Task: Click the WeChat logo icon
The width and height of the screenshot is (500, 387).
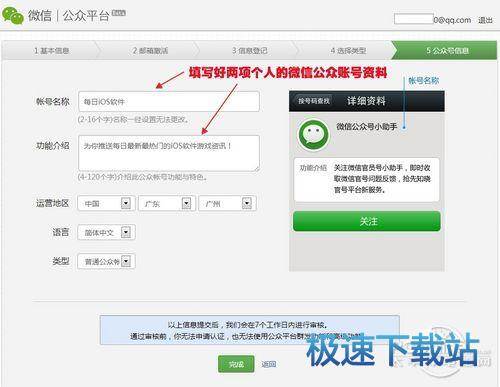Action: [x=13, y=15]
